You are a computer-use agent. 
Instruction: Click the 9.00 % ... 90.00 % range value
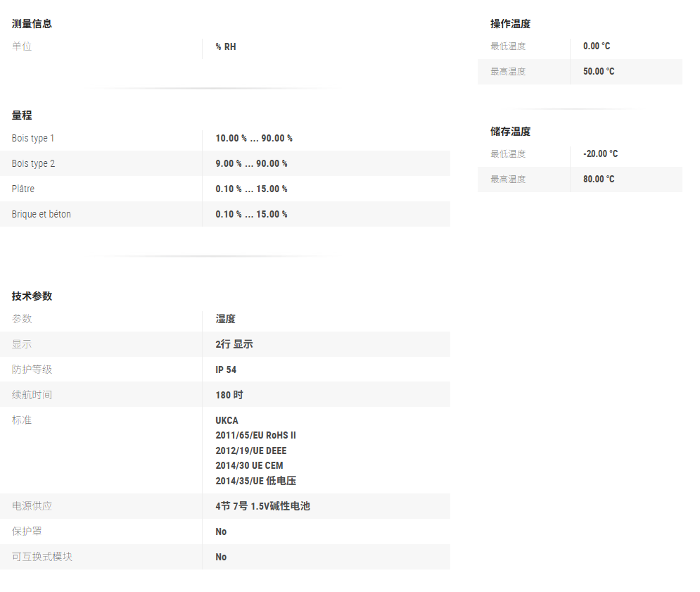pos(251,164)
